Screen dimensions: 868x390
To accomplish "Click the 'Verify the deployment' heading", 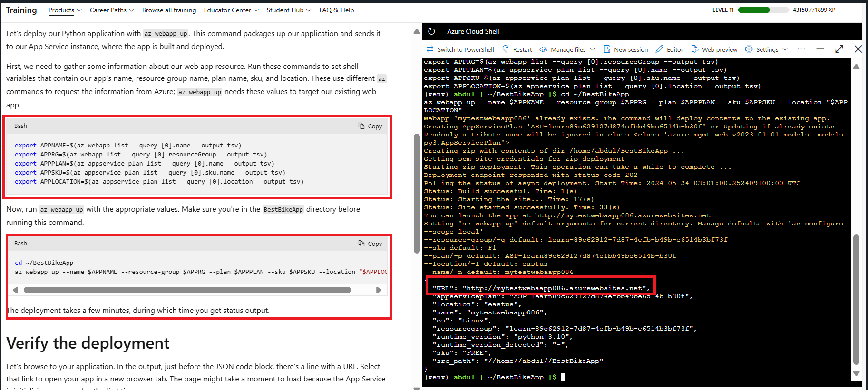I will click(88, 343).
